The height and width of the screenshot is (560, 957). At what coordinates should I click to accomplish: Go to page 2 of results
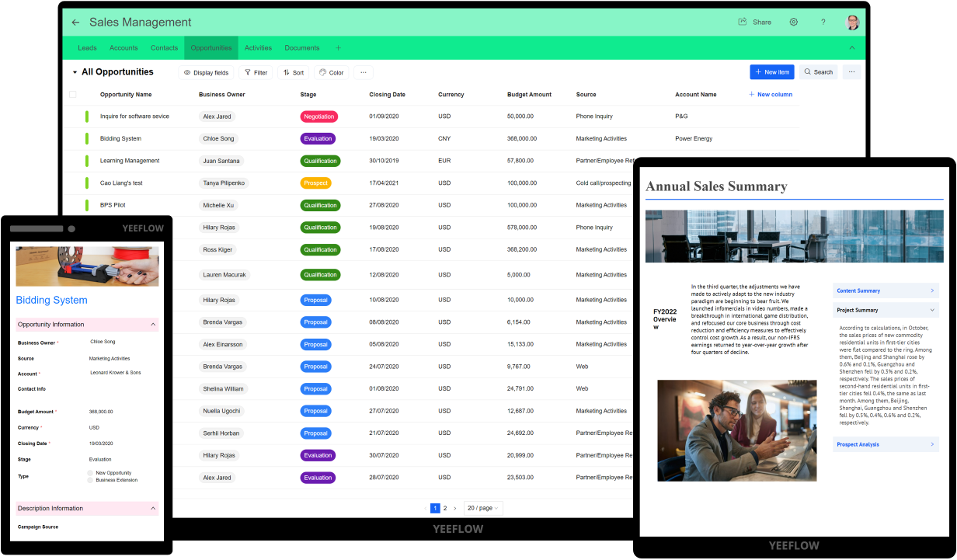(445, 508)
